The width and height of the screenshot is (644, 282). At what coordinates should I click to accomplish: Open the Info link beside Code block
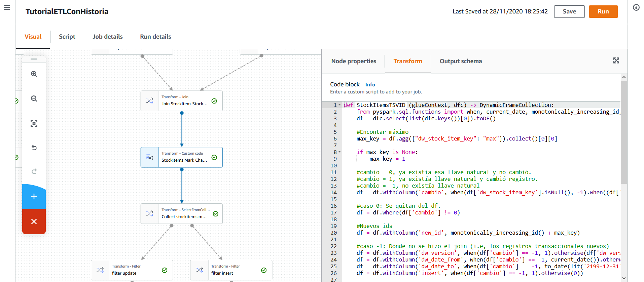(x=370, y=85)
